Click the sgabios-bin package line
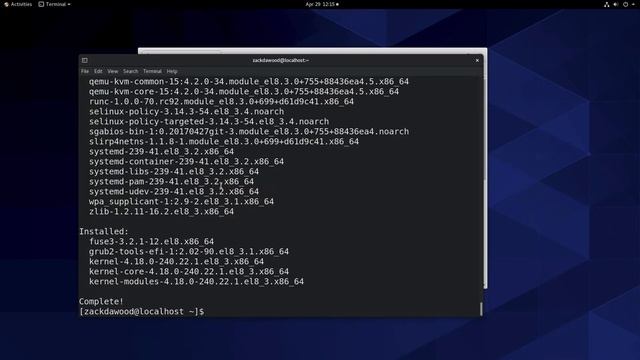The width and height of the screenshot is (640, 360). [x=249, y=131]
